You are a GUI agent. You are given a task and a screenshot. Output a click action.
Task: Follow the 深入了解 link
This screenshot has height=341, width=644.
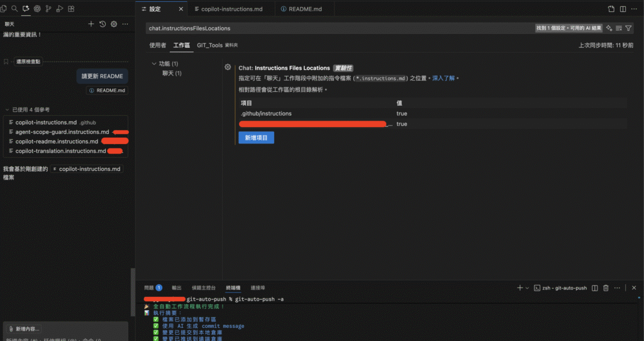[x=444, y=78]
